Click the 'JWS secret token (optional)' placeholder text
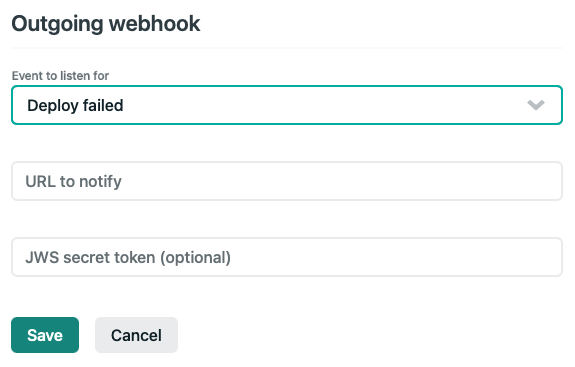575x367 pixels. (x=128, y=257)
